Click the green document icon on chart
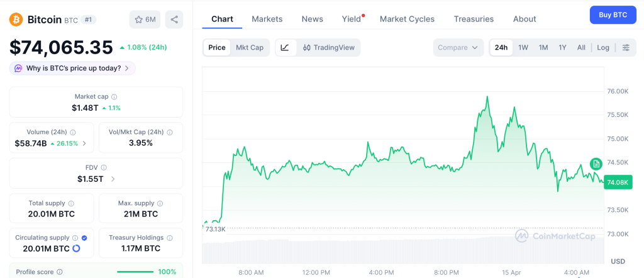Viewport: 644px width, 278px height. [596, 164]
